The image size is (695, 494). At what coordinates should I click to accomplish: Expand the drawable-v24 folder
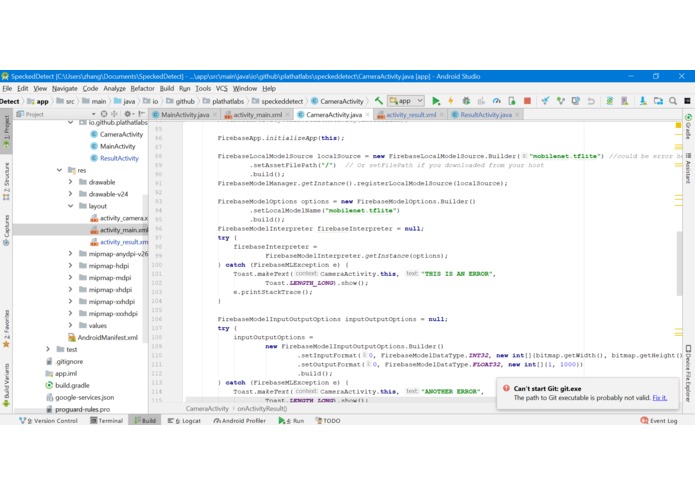[x=70, y=194]
